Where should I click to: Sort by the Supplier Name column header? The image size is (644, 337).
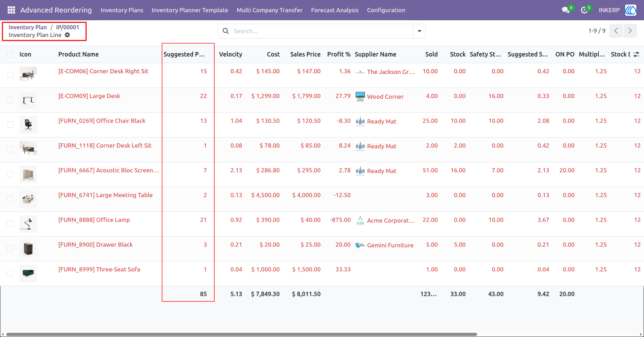[x=375, y=54]
